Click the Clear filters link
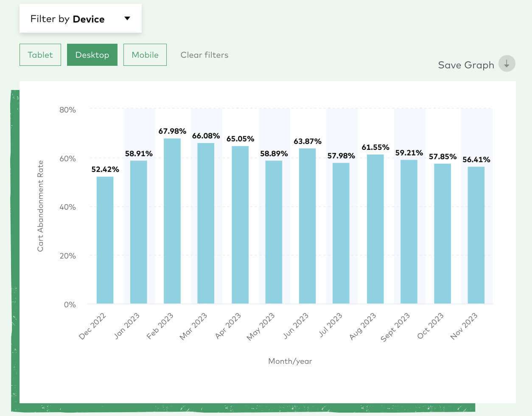The image size is (532, 416). (x=204, y=55)
